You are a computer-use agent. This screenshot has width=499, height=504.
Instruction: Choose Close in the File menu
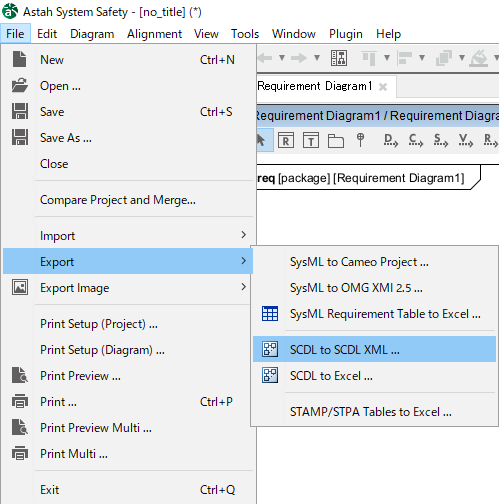coord(128,164)
